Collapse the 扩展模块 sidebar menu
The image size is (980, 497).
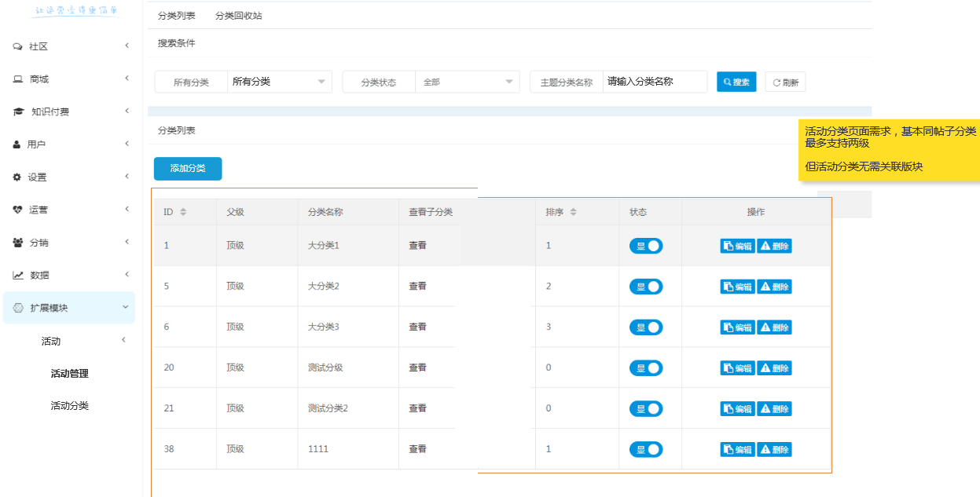coord(126,307)
